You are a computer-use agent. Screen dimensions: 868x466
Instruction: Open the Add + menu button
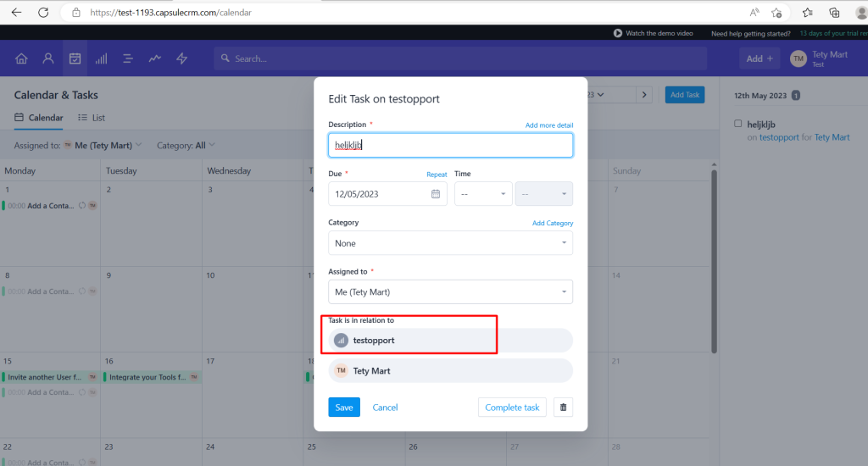coord(759,58)
